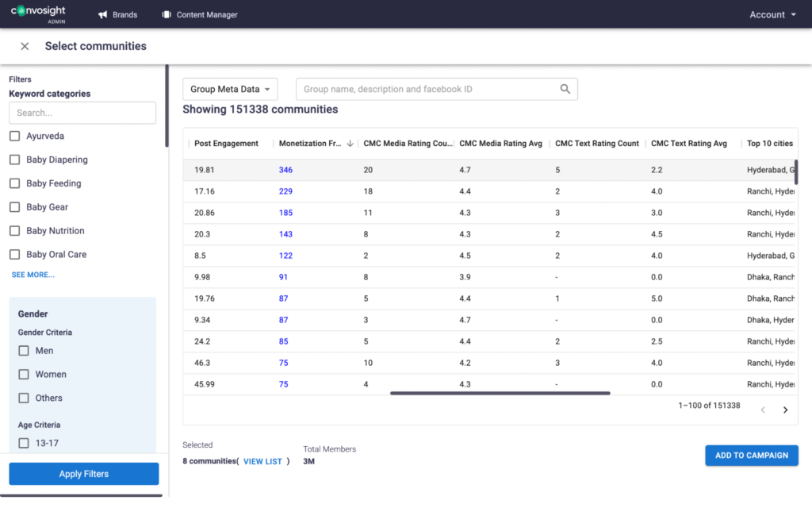Screen dimensions: 812x508
Task: Click the Content Manager icon
Action: coord(167,14)
